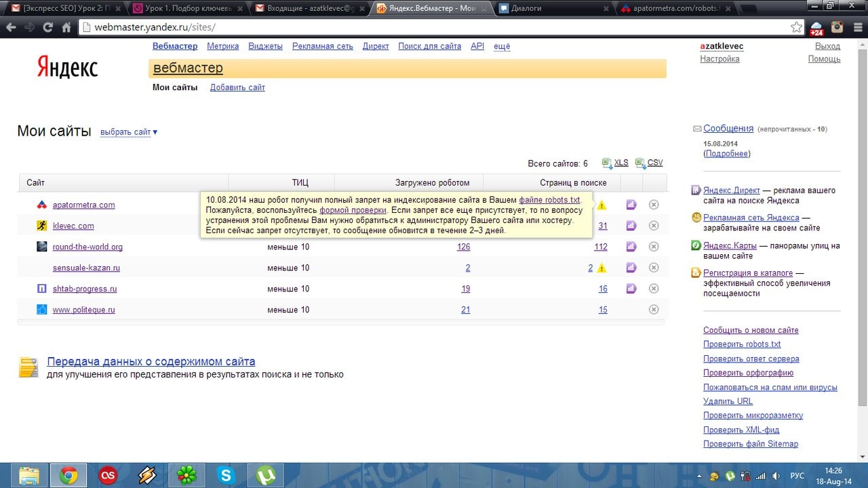
Task: Click Проверить robots.txt in the sidebar
Action: [742, 344]
